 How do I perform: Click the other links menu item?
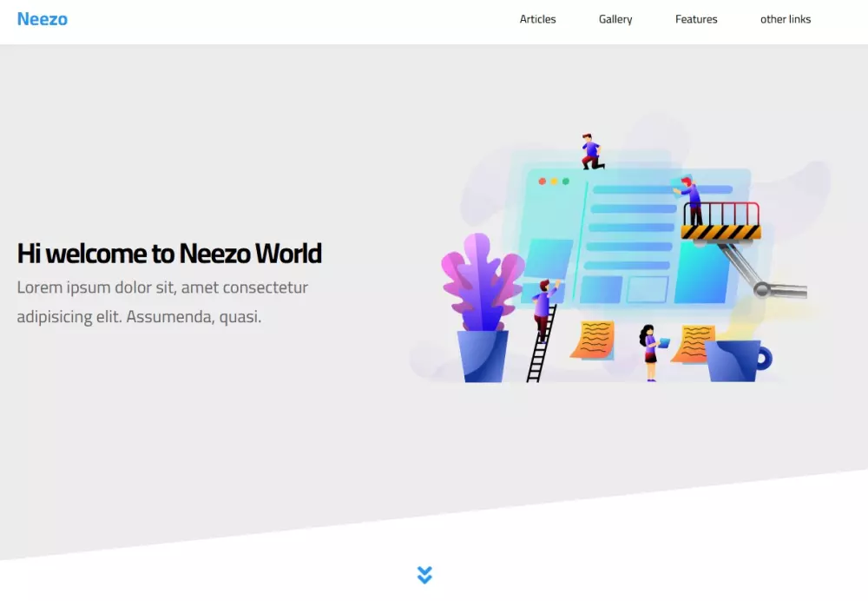tap(785, 18)
